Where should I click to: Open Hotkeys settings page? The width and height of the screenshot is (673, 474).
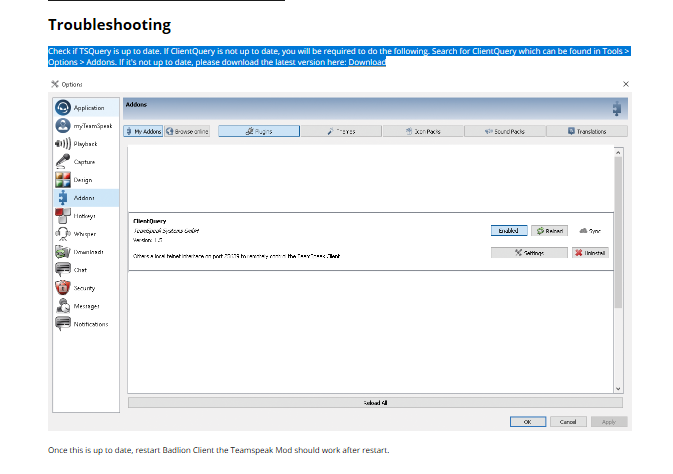coord(86,216)
